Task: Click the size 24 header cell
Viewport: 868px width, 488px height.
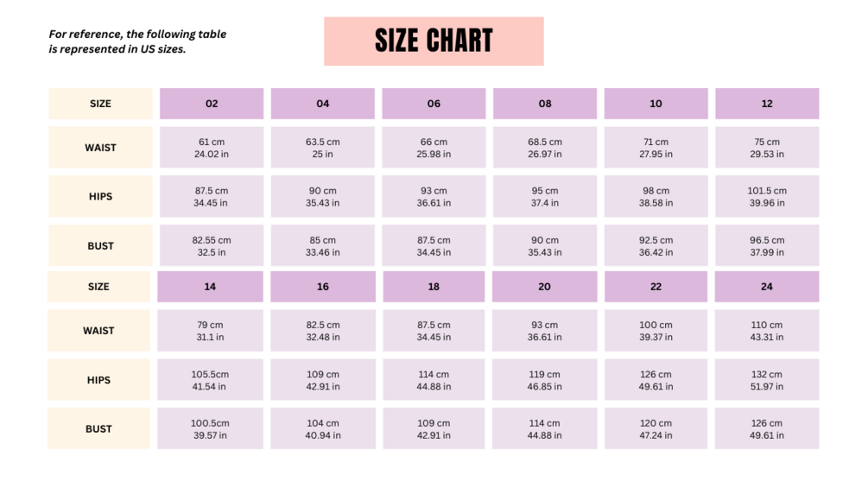Action: click(x=767, y=287)
